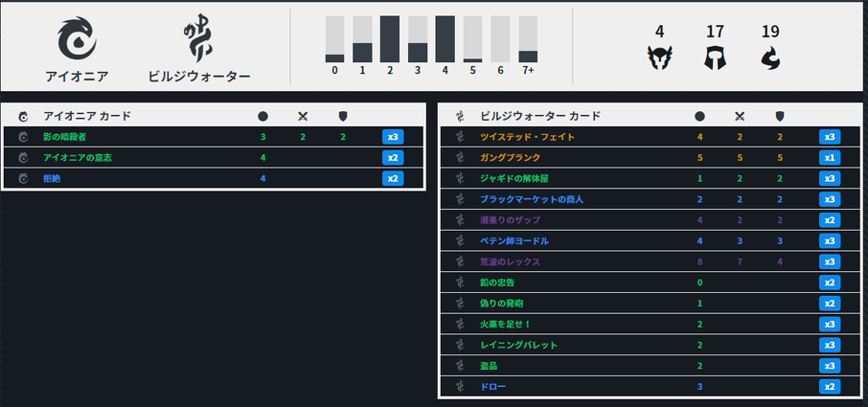Viewport: 868px width, 407px height.
Task: Click the x2 badge for アイオニアの意志
Action: [x=393, y=158]
